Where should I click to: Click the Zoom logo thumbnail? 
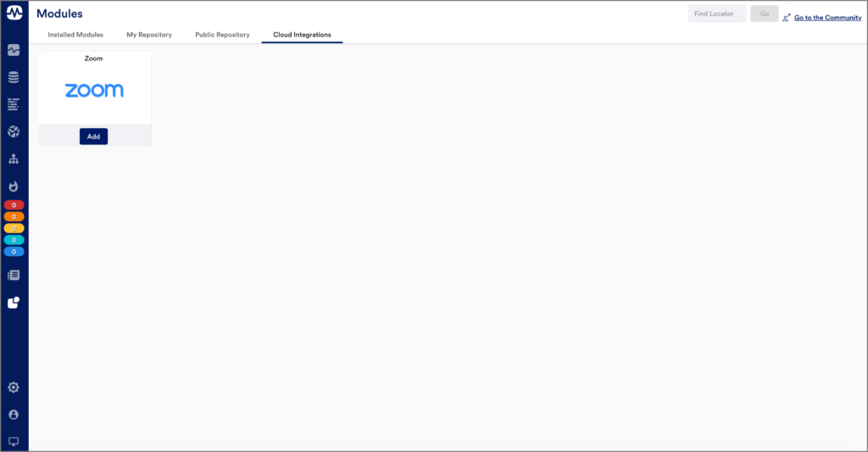tap(94, 90)
